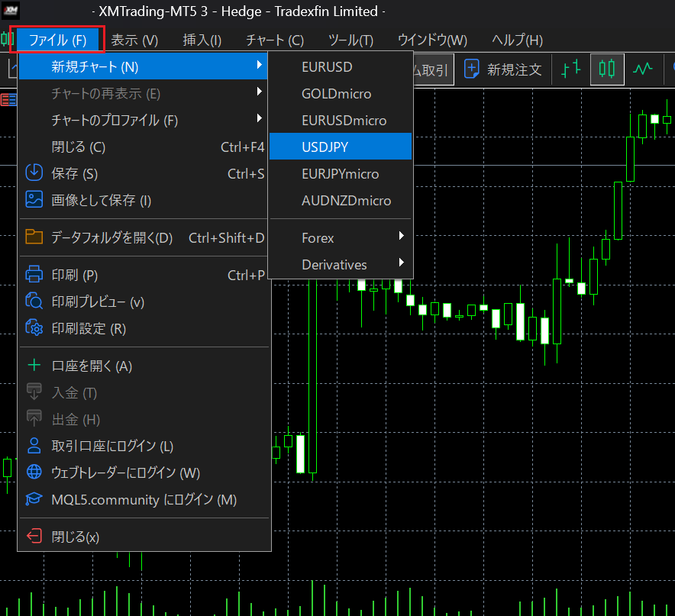Click the print preview (印刷プレビュー) icon
This screenshot has height=616, width=675.
(34, 302)
